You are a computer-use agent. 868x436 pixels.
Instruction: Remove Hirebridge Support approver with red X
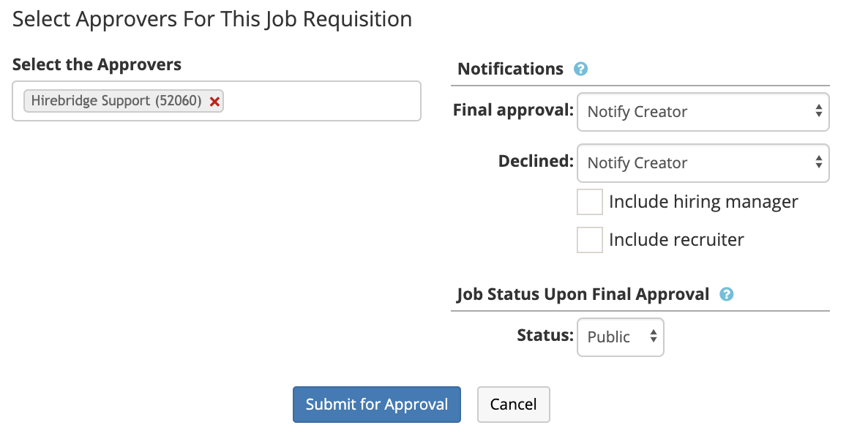click(214, 101)
